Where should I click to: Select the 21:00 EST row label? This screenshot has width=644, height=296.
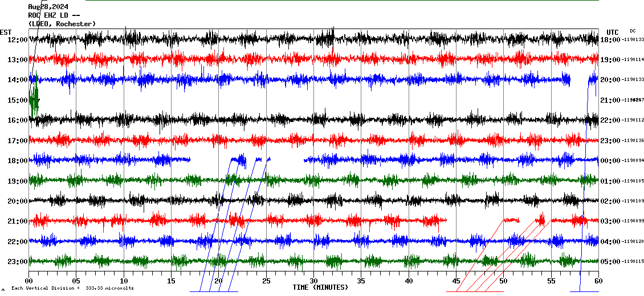(x=17, y=221)
